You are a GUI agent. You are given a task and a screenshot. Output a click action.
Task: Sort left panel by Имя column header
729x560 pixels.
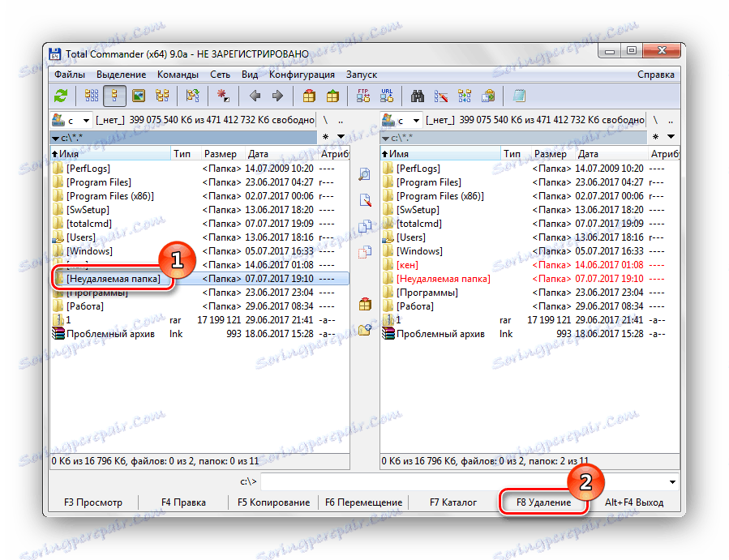tap(110, 154)
